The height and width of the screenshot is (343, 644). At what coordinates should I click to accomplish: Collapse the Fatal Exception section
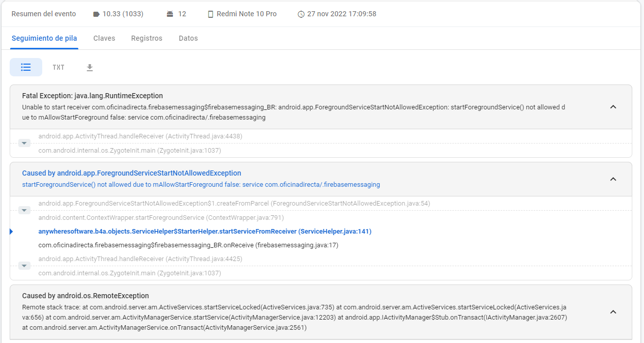[613, 107]
